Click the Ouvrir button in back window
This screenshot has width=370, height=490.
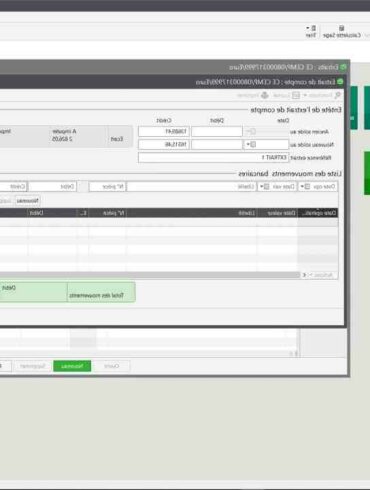(112, 366)
